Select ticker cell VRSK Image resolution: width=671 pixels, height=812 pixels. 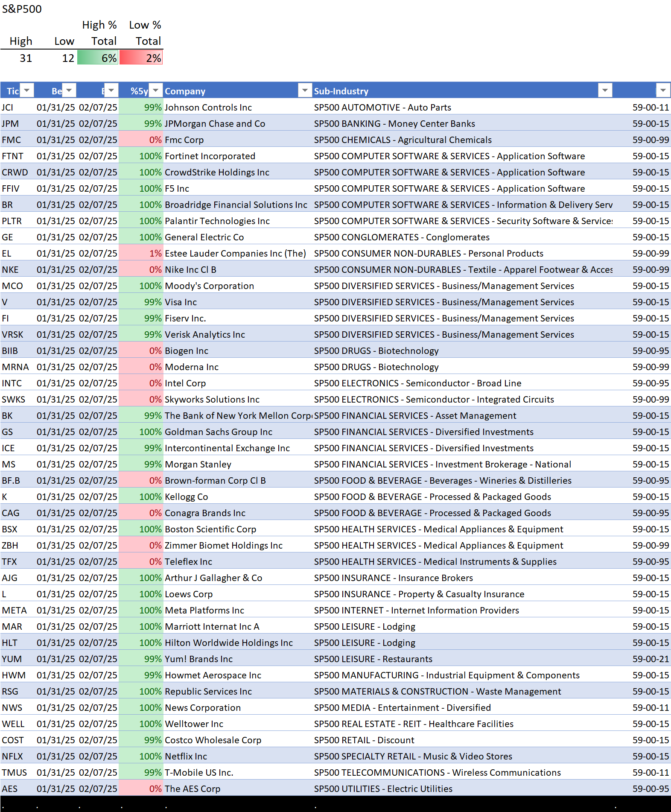click(17, 334)
